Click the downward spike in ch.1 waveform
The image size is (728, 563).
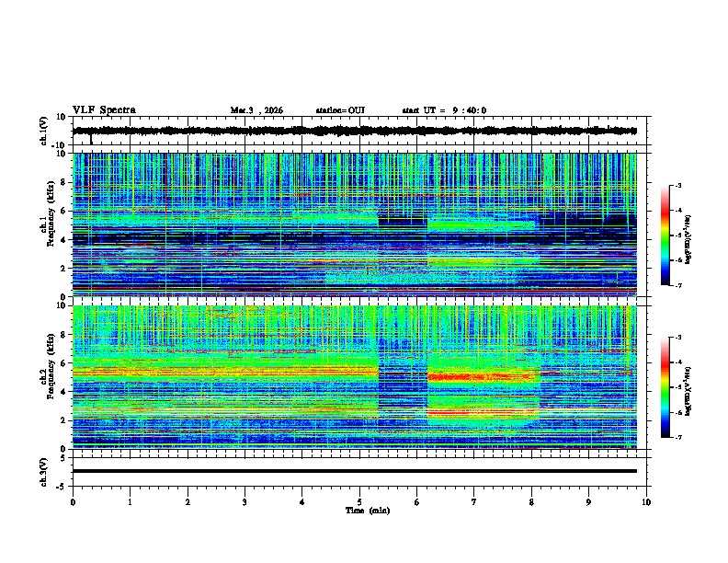coord(91,139)
